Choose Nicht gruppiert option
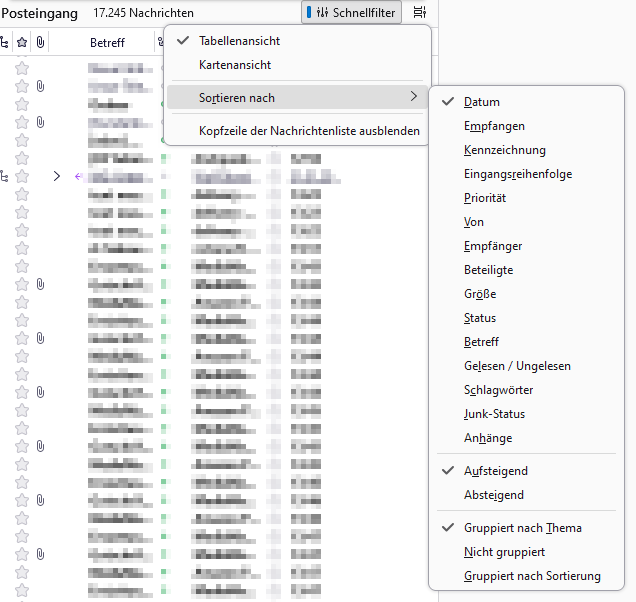The image size is (636, 602). pos(504,552)
